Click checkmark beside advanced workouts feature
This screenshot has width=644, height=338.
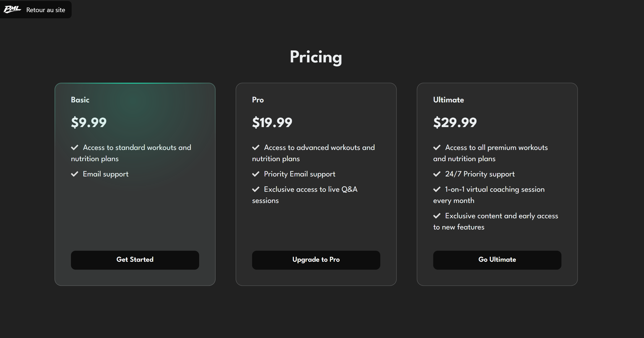[256, 147]
